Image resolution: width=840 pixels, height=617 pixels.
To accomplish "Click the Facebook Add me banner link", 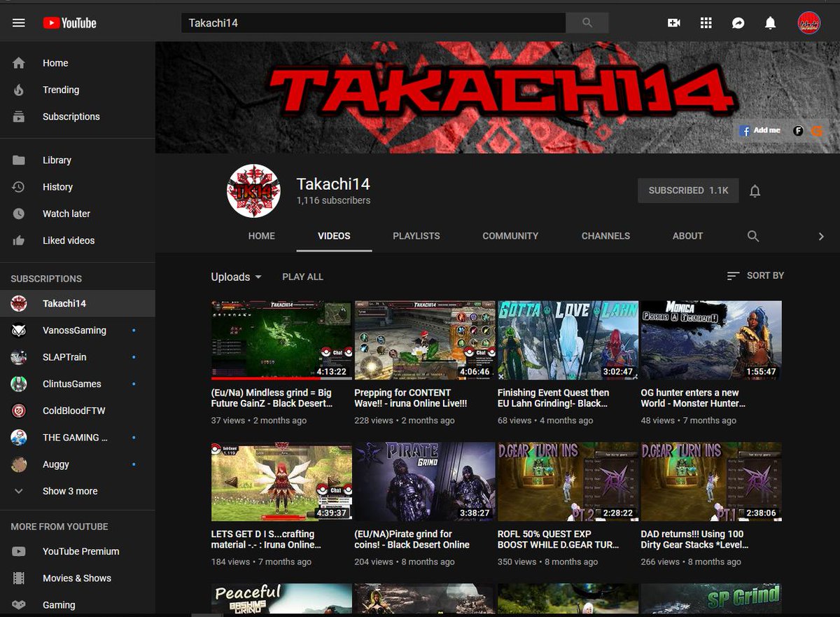I will point(760,130).
